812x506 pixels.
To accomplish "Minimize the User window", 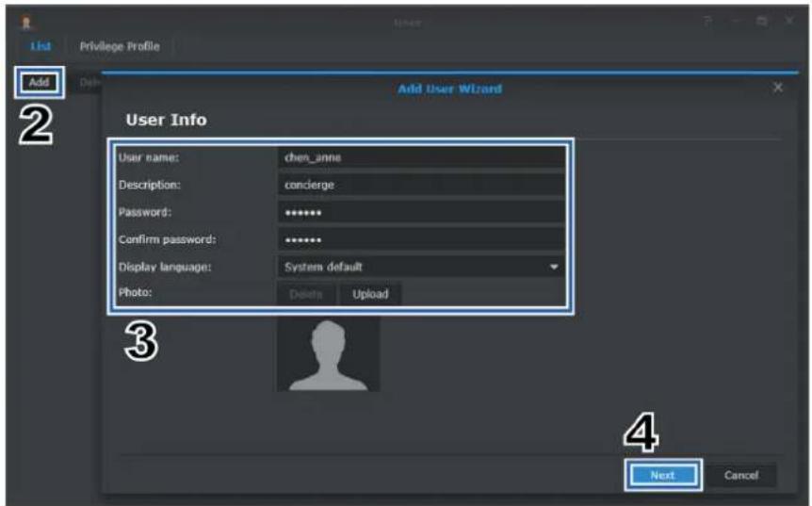I will [736, 22].
